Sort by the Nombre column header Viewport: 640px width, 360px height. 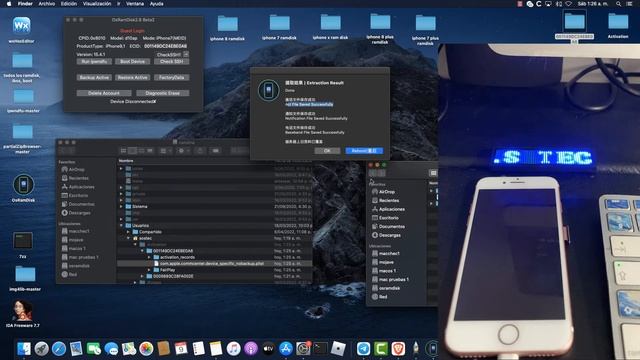click(x=126, y=161)
